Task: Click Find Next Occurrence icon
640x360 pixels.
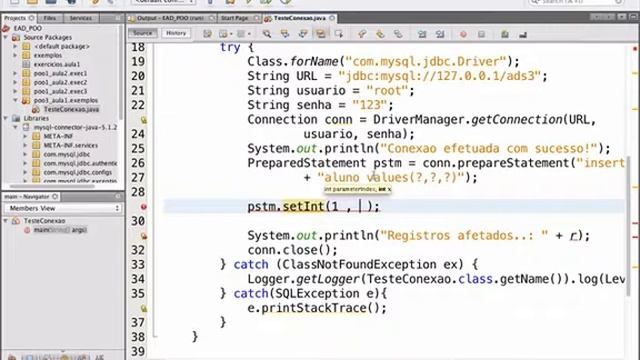Action: pyautogui.click(x=303, y=34)
